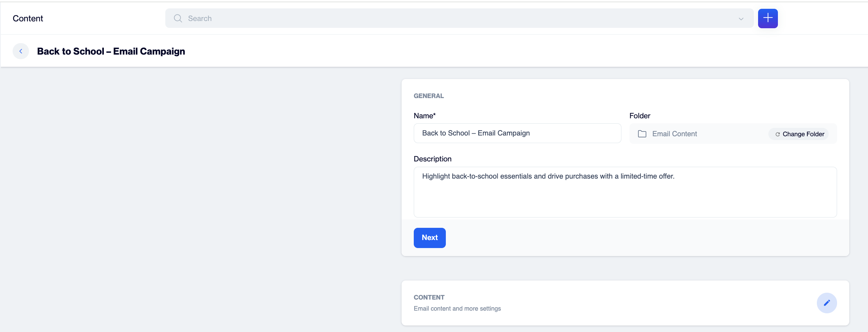
Task: Click the blue plus add button
Action: click(768, 18)
